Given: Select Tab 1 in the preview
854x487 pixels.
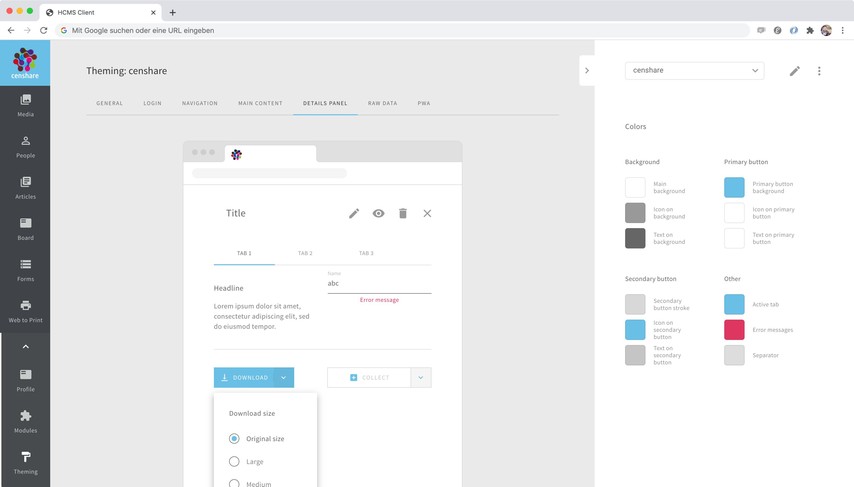Looking at the screenshot, I should pyautogui.click(x=244, y=253).
